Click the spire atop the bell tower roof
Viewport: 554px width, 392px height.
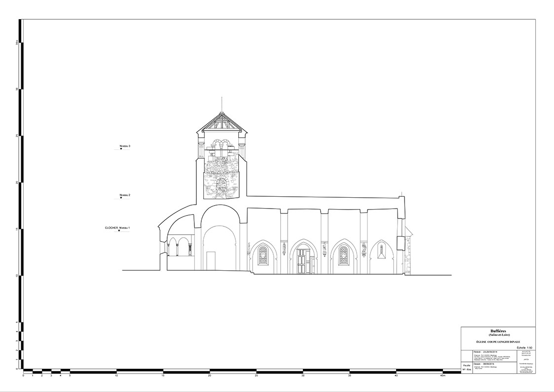pos(222,104)
